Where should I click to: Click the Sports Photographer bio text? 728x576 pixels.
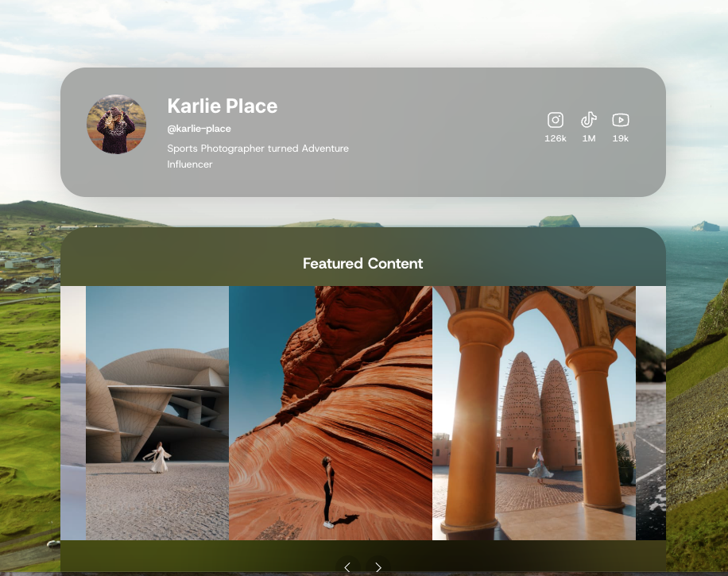tap(258, 156)
